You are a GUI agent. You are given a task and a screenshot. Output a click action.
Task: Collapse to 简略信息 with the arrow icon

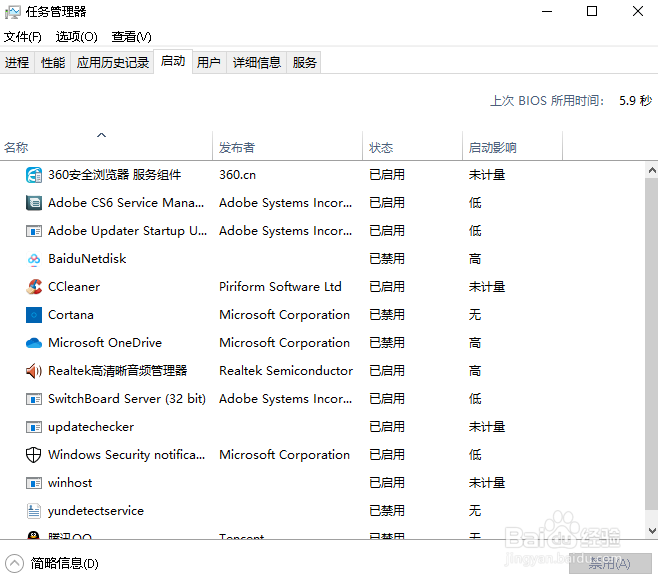tap(14, 563)
